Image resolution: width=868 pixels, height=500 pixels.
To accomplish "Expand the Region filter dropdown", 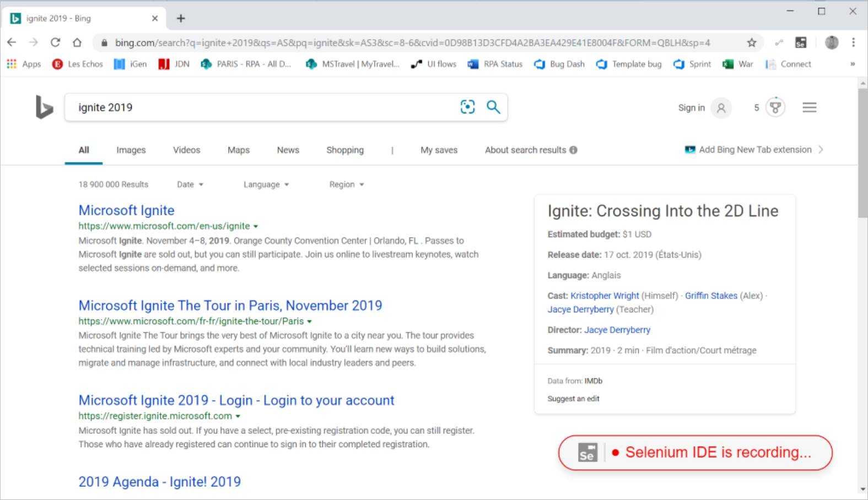I will click(x=347, y=184).
